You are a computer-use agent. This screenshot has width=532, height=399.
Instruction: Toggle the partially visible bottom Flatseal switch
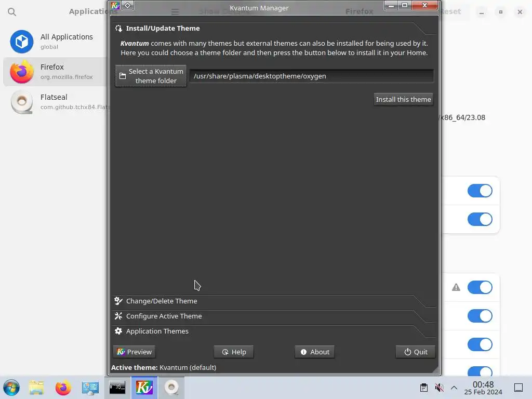point(480,371)
